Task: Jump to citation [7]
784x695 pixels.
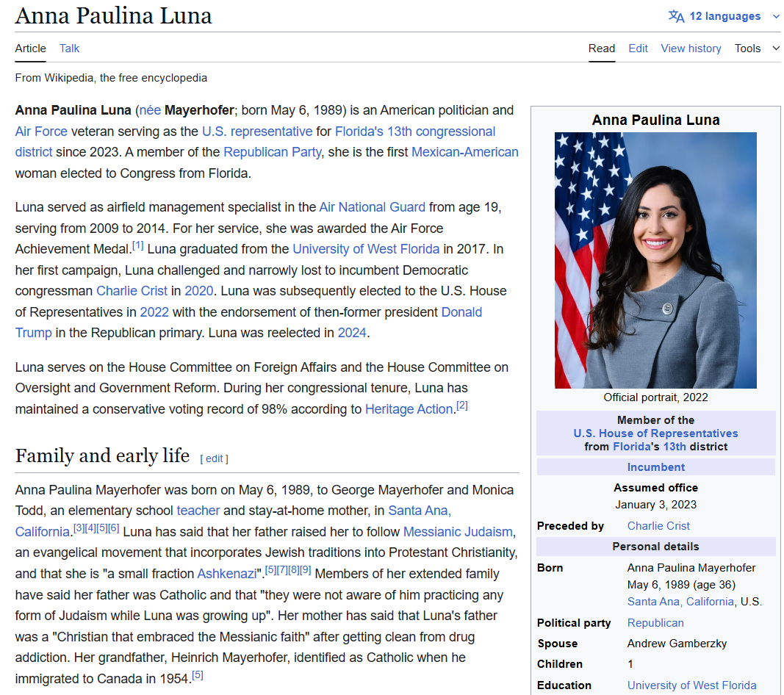Action: coord(282,569)
